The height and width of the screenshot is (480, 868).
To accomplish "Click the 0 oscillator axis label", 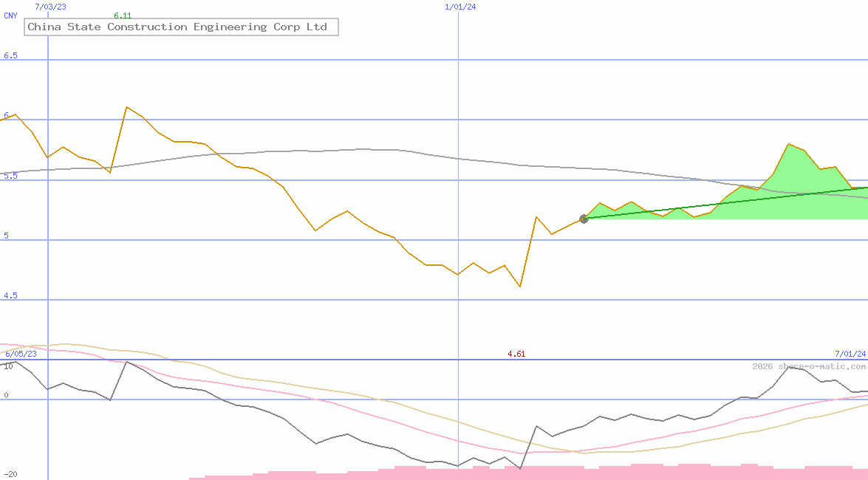I will tap(6, 395).
